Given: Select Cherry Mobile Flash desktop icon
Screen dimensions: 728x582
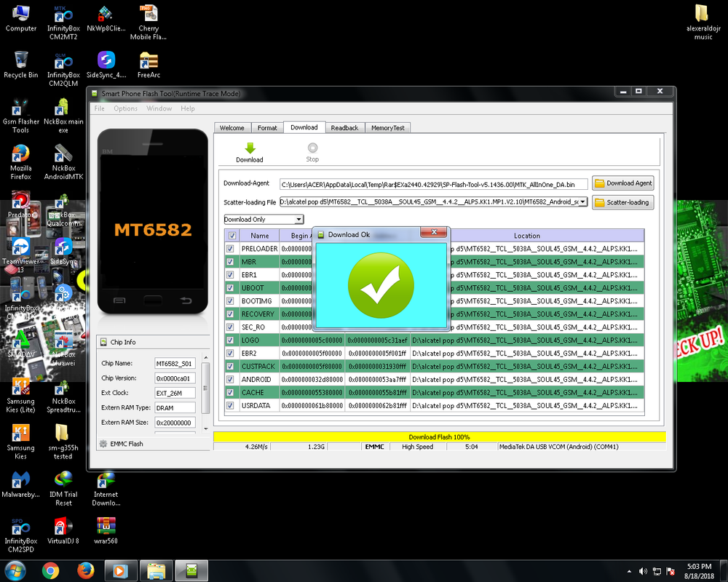Looking at the screenshot, I should (149, 23).
